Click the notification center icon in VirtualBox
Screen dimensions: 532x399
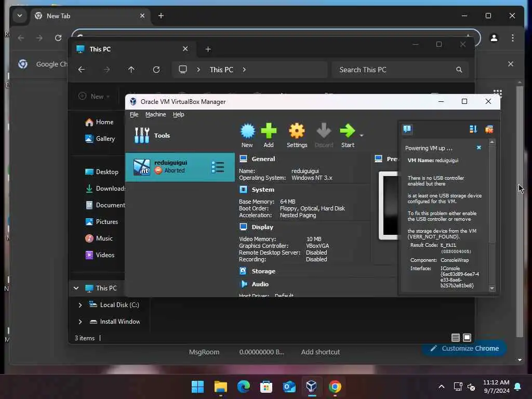pos(407,129)
